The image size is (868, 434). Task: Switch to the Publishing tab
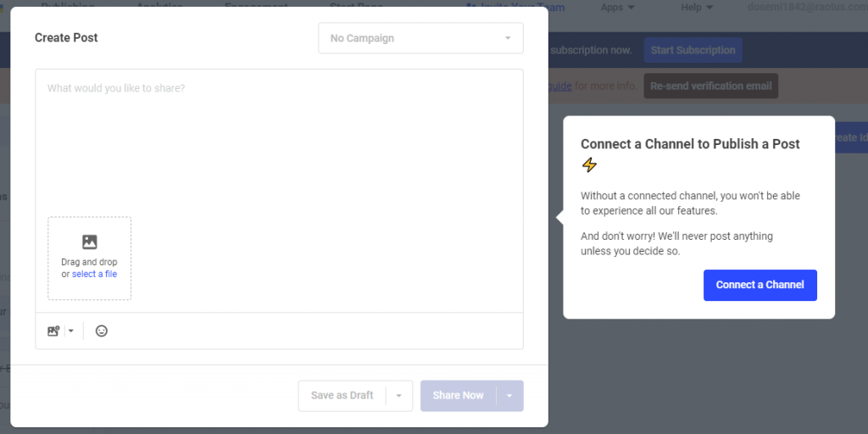(68, 7)
